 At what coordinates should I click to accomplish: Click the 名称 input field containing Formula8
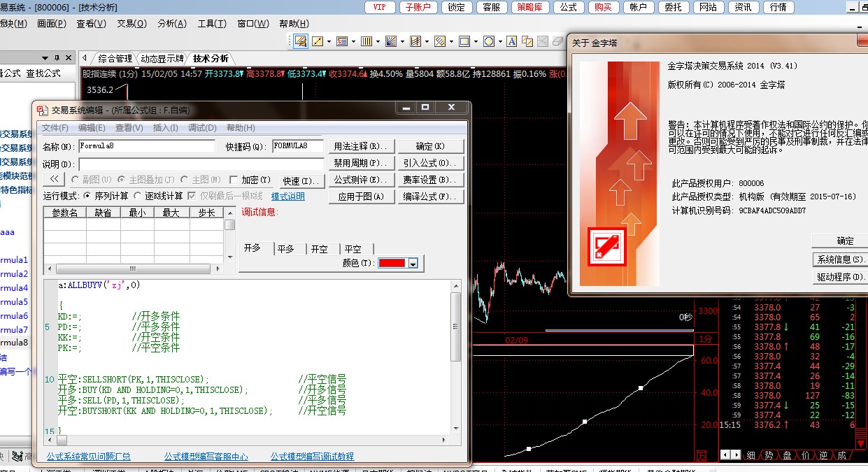tap(147, 146)
